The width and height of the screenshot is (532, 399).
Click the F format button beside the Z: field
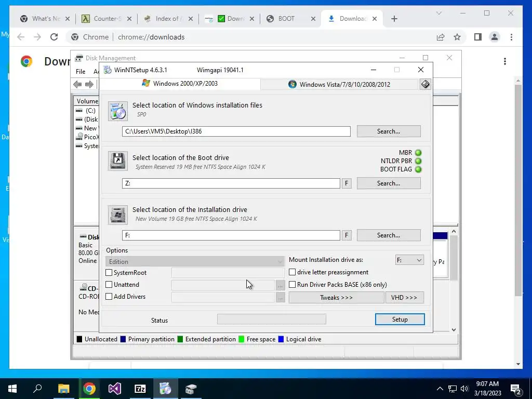[347, 183]
